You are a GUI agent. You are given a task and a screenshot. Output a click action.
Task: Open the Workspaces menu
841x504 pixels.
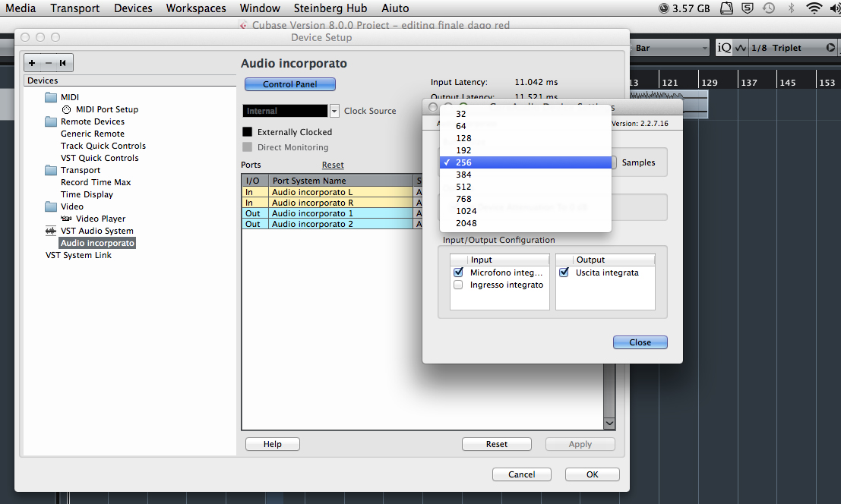[196, 8]
